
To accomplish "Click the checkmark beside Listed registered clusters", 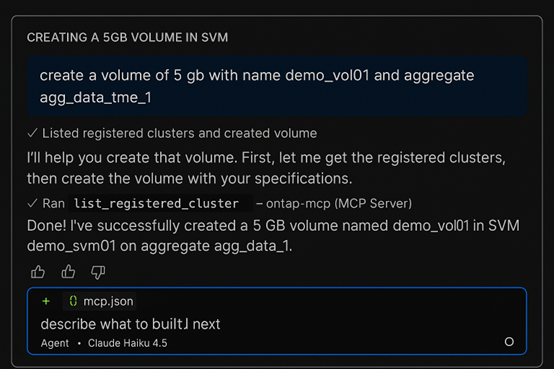I will coord(32,133).
